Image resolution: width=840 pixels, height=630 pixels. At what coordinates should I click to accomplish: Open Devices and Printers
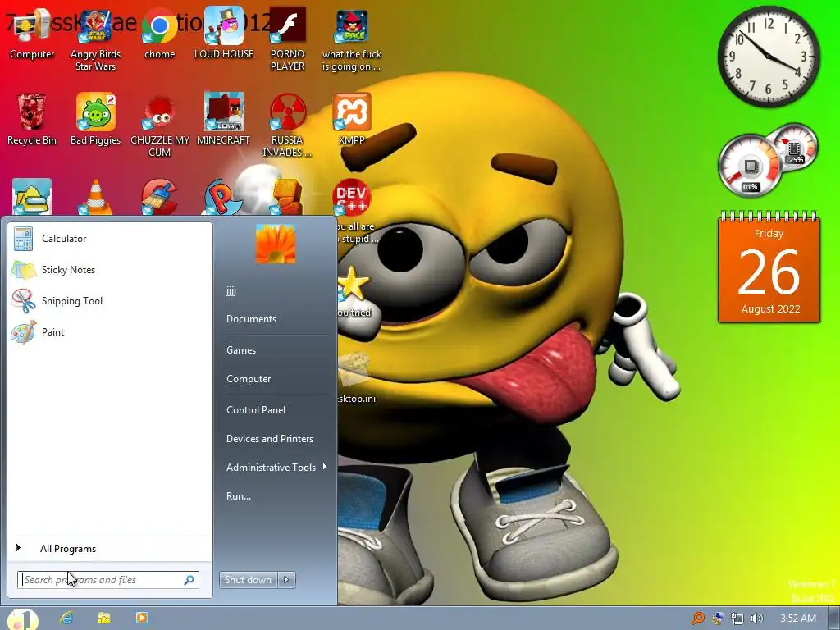[269, 440]
